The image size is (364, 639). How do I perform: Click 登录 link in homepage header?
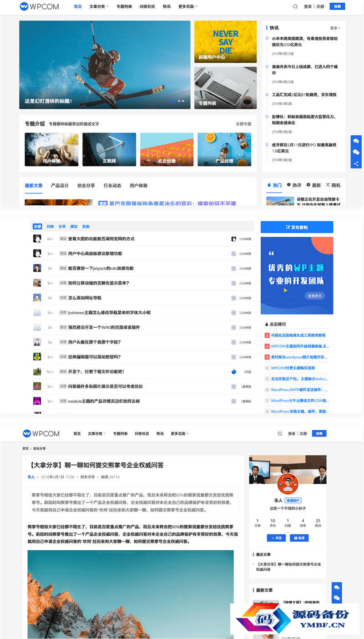coord(308,7)
